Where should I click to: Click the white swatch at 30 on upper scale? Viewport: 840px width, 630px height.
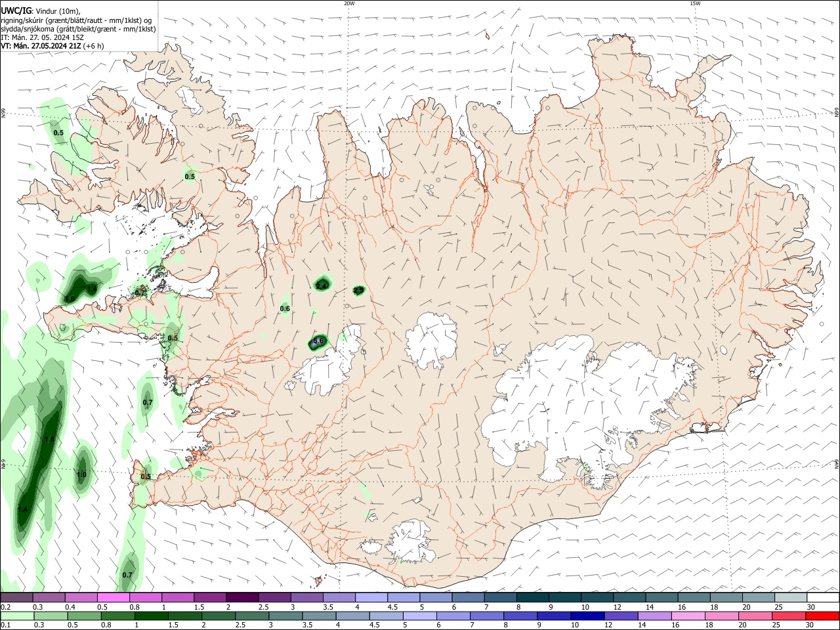pos(823,598)
